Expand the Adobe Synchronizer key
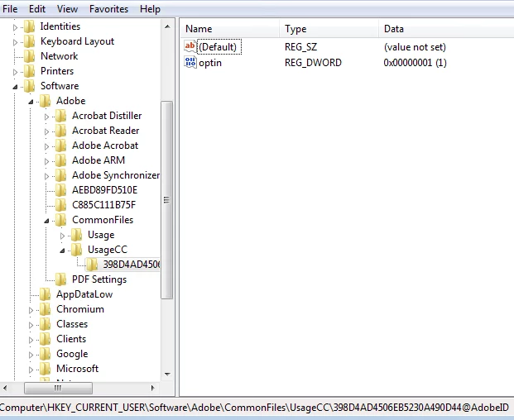Screen dimensions: 514x420 [x=46, y=176]
